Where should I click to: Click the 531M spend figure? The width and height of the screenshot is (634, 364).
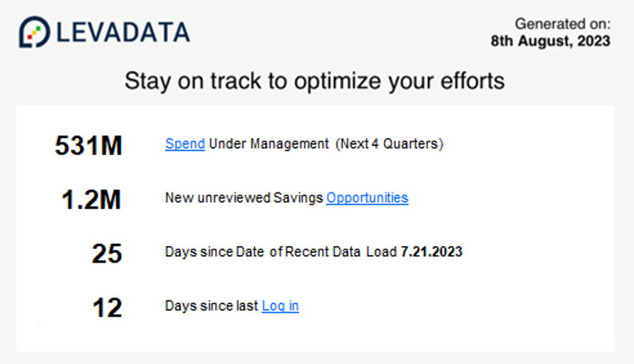tap(88, 145)
